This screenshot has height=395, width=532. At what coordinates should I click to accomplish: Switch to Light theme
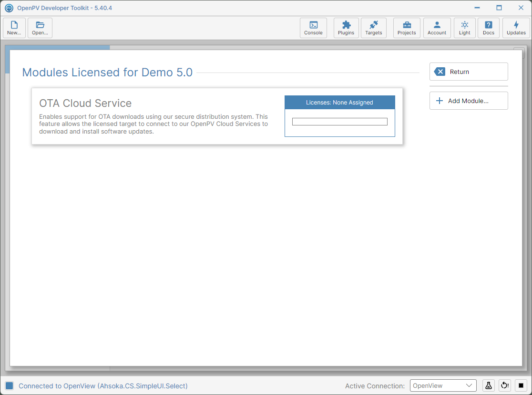point(464,28)
